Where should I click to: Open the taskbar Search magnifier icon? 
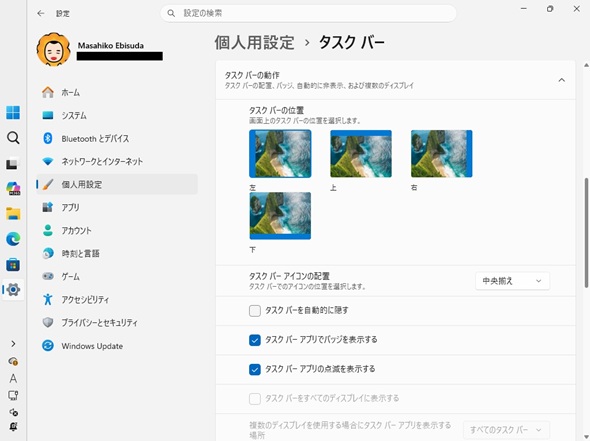[13, 138]
